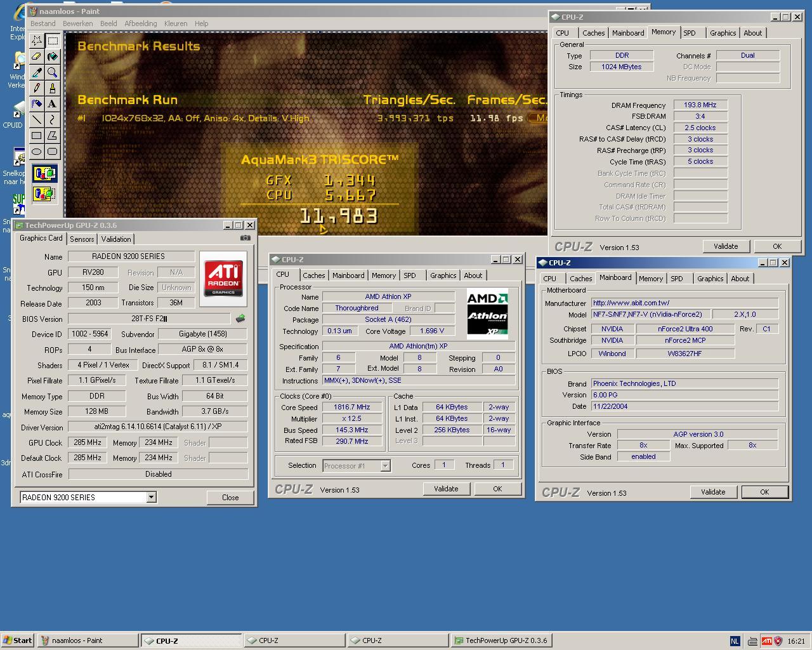Open the Internet Explorer desktop icon
Image resolution: width=812 pixels, height=650 pixels.
coord(18,22)
